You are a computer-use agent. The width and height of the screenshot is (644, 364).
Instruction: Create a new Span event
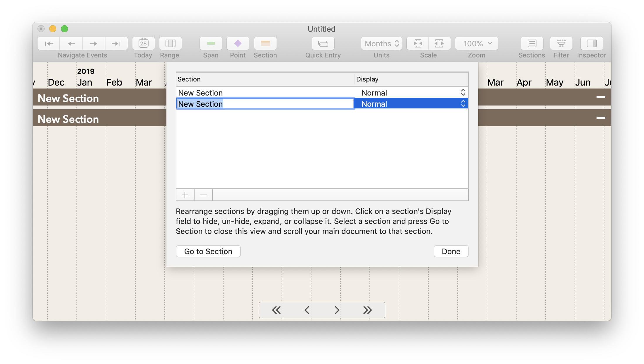[x=211, y=43]
